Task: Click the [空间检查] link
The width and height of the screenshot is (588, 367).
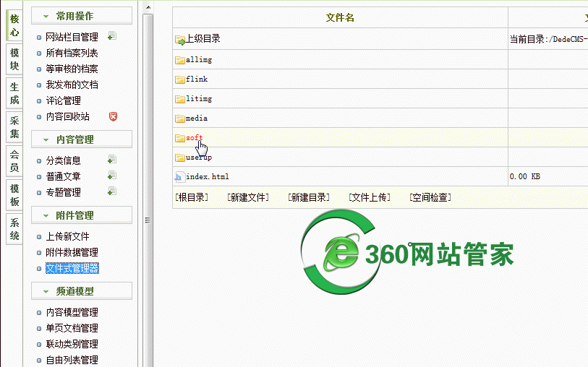Action: point(430,197)
